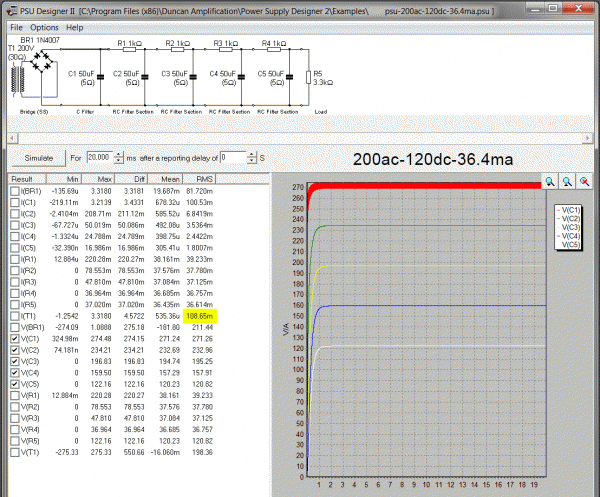Open the Options menu
The height and width of the screenshot is (497, 600).
(x=44, y=28)
